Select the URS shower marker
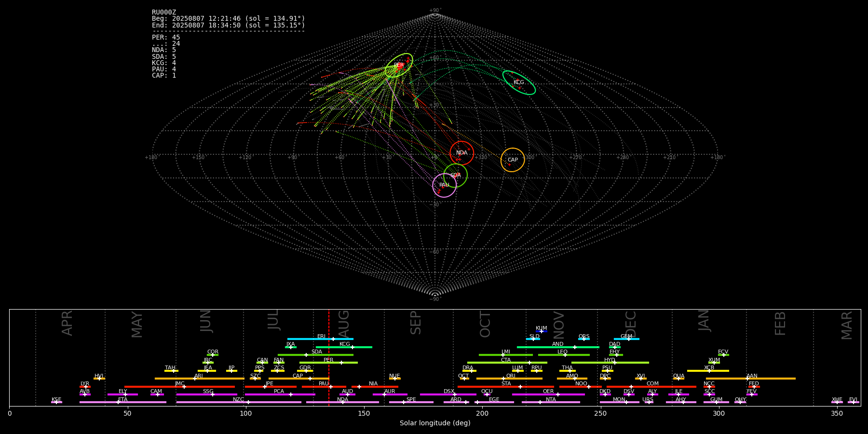Image resolution: width=868 pixels, height=434 pixels. [649, 402]
